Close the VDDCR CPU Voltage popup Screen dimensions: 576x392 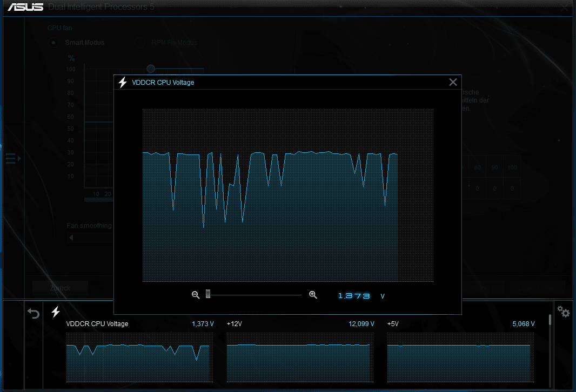453,82
